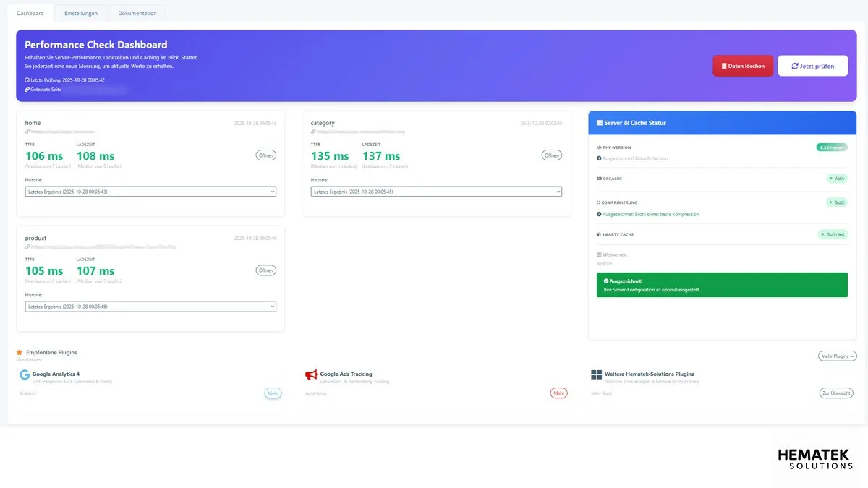Switch to the Dashboard tab
The image size is (868, 488).
pyautogui.click(x=30, y=13)
